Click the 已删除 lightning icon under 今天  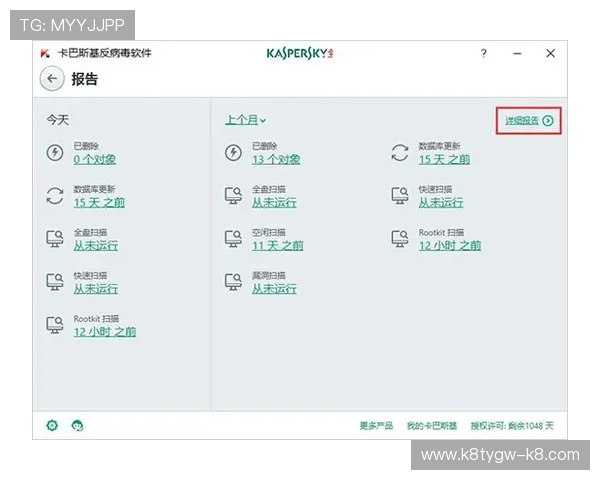(x=55, y=152)
